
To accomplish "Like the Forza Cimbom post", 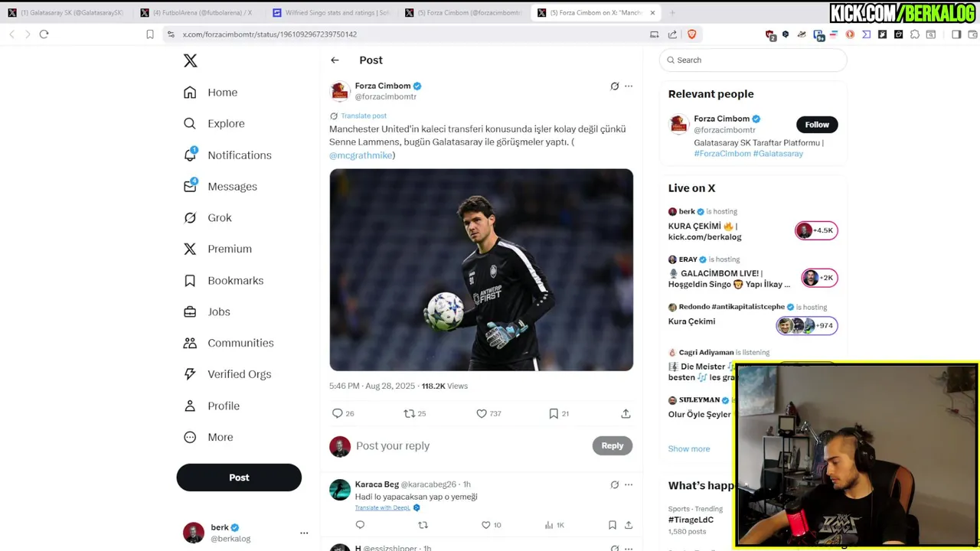I will pyautogui.click(x=488, y=413).
